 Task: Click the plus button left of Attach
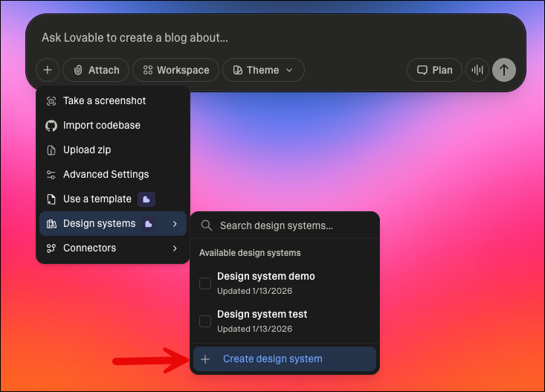(x=48, y=70)
